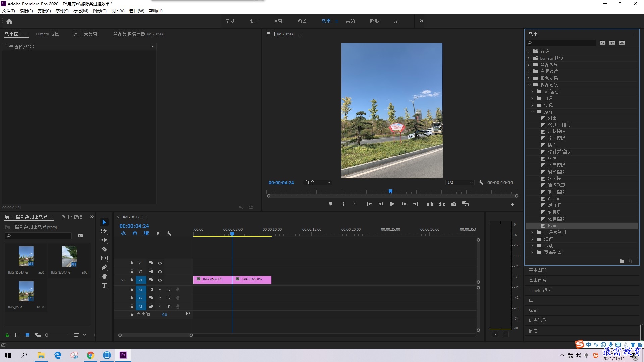The width and height of the screenshot is (644, 362).
Task: Toggle V1 track output eye
Action: (x=160, y=280)
